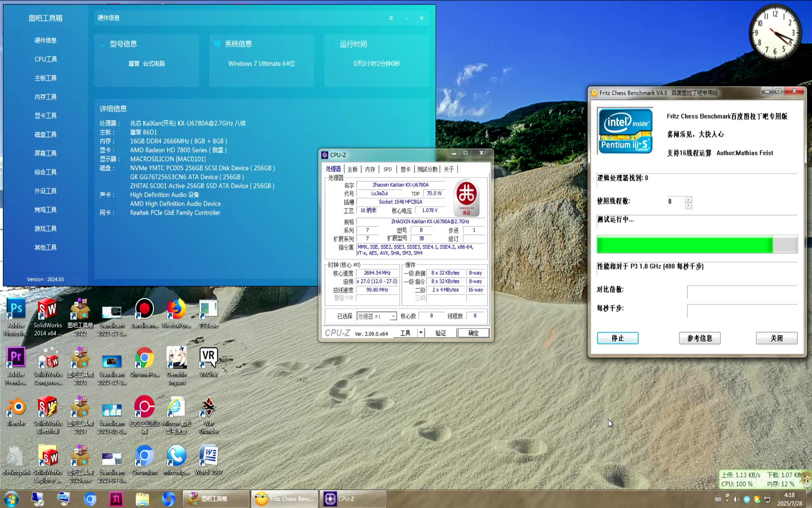Click the hamburger menu icon in 图吧工具箱
The width and height of the screenshot is (812, 508).
(x=391, y=18)
